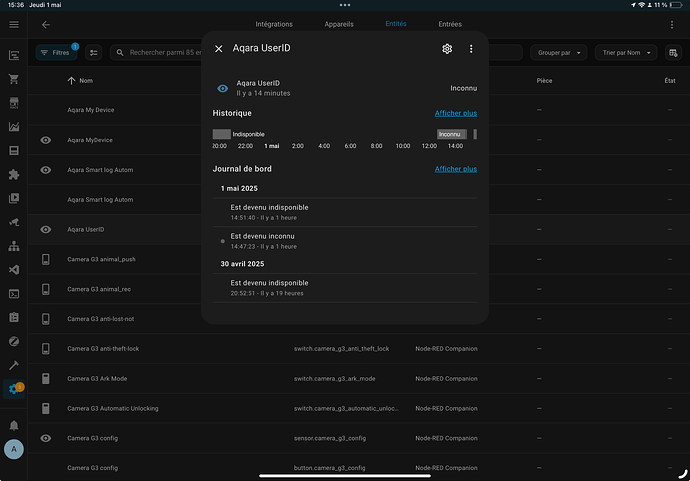
Task: Open Aqara UserID entity settings gear
Action: coord(447,48)
